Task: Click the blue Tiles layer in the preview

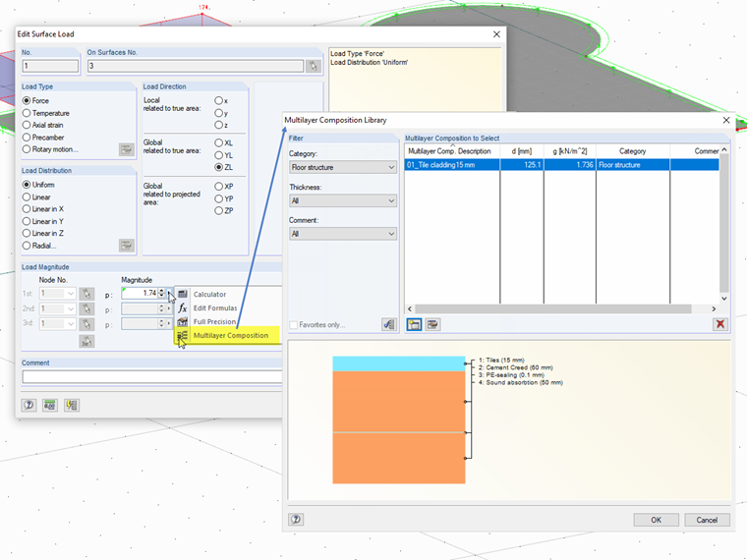Action: pyautogui.click(x=399, y=364)
